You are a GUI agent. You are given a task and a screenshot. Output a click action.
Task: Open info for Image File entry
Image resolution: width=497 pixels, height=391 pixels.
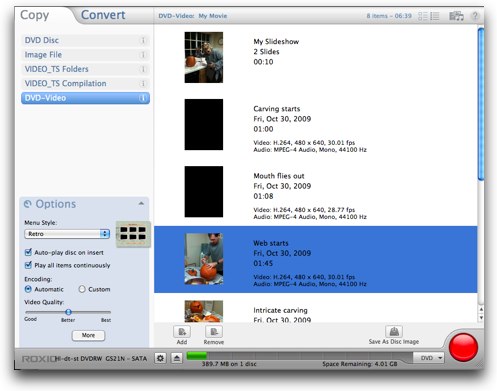click(143, 55)
